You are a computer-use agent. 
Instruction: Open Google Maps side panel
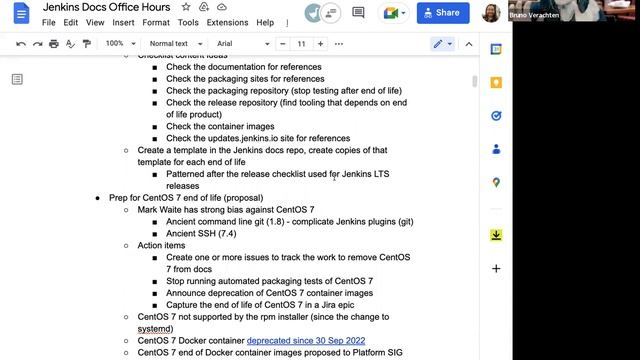(496, 182)
